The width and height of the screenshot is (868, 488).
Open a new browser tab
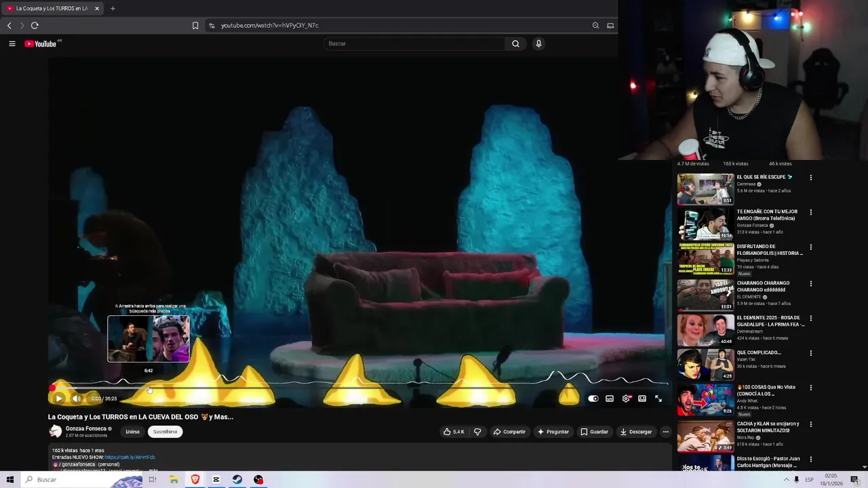click(113, 8)
